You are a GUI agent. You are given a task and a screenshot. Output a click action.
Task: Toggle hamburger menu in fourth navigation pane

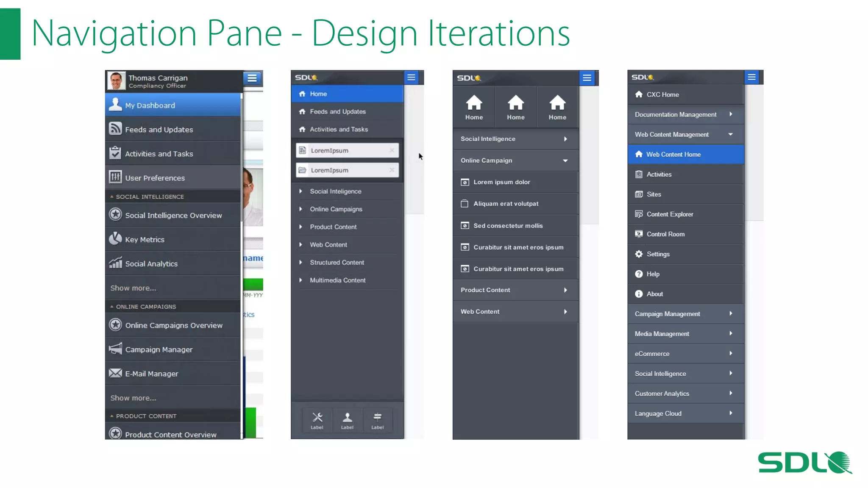click(x=751, y=77)
